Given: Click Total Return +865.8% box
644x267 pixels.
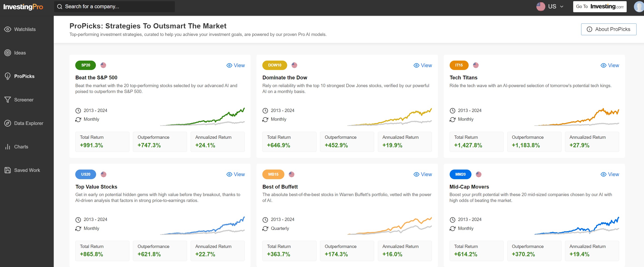Looking at the screenshot, I should pyautogui.click(x=102, y=251).
